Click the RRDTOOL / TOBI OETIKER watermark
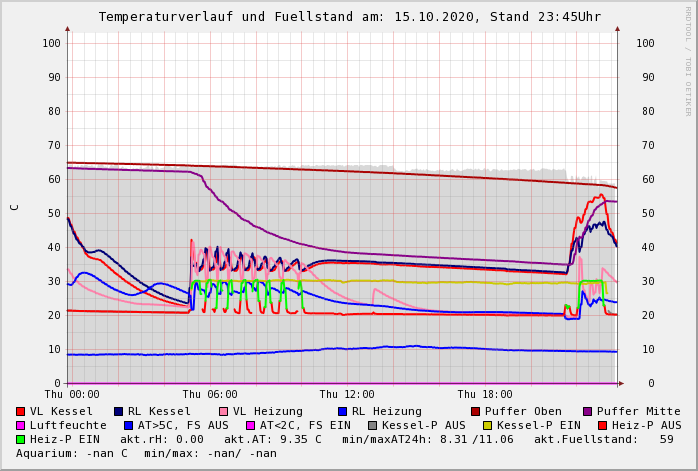This screenshot has height=471, width=698. point(687,60)
